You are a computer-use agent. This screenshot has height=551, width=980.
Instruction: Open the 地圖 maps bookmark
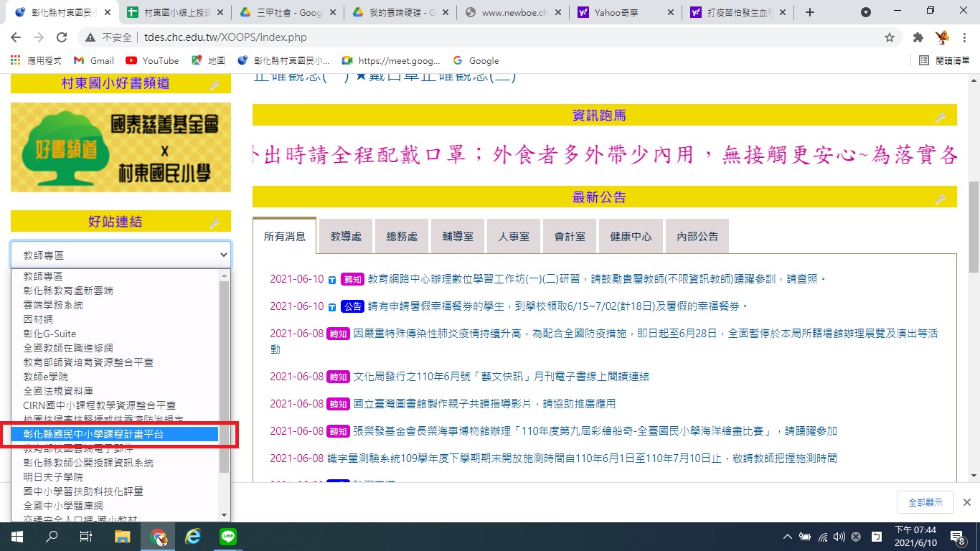pyautogui.click(x=208, y=61)
